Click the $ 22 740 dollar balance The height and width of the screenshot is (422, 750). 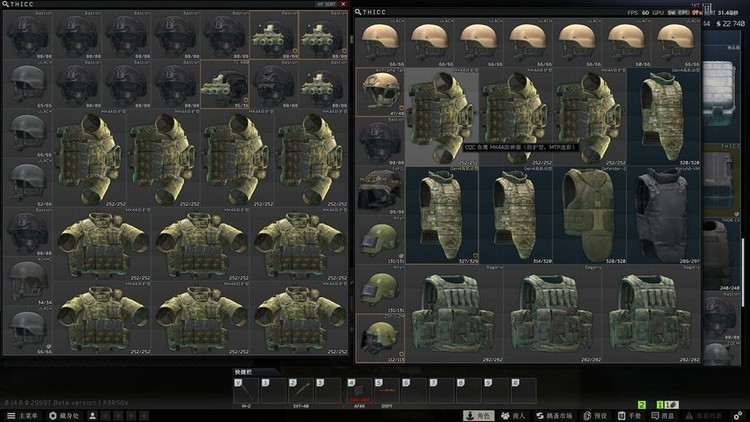[x=730, y=23]
